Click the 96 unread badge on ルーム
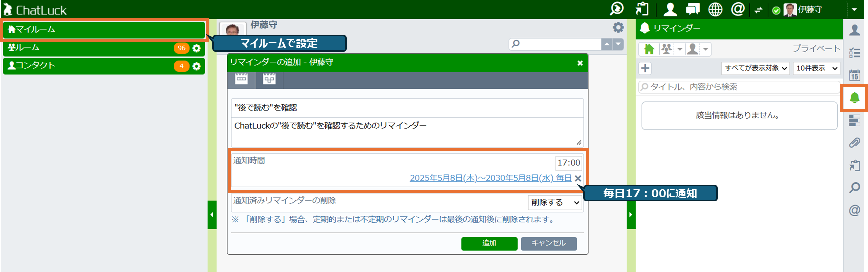 click(x=181, y=48)
